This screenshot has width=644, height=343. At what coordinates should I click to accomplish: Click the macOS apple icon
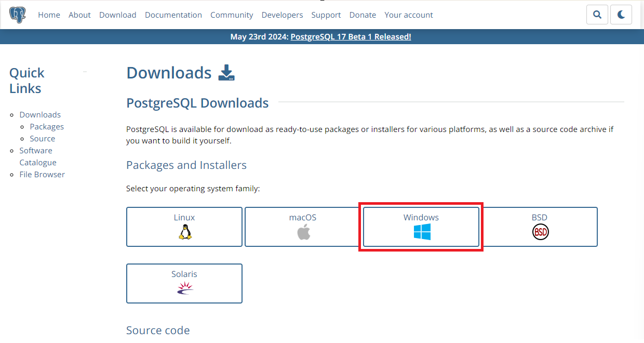point(303,232)
